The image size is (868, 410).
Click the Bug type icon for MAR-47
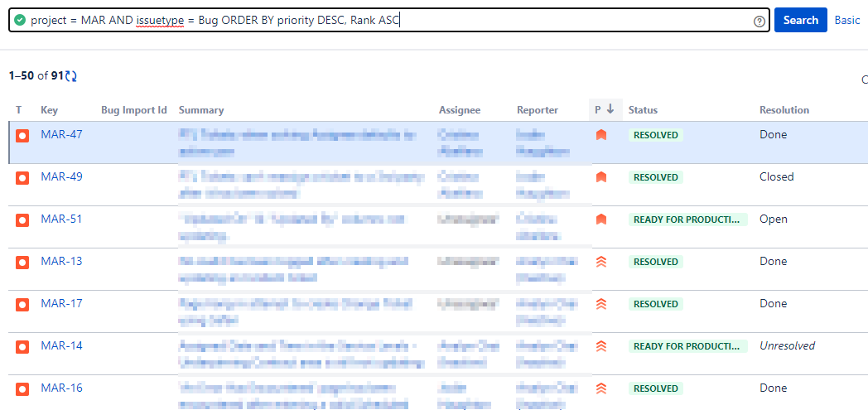tap(22, 136)
